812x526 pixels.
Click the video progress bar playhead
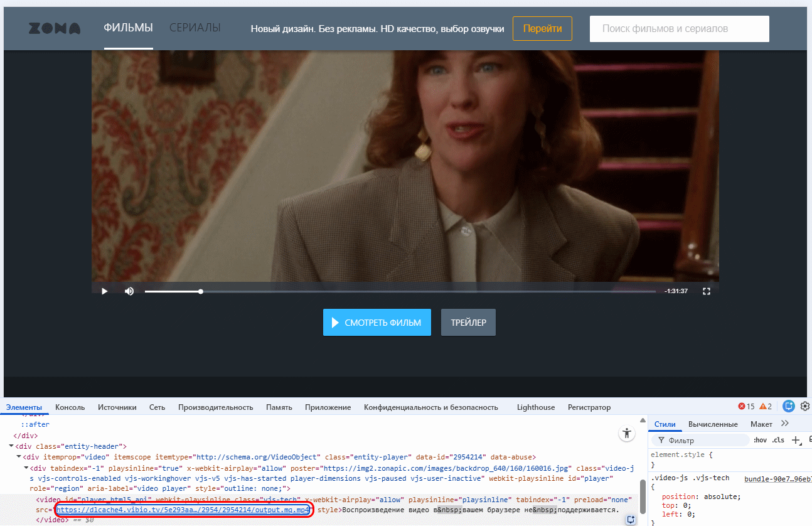(201, 291)
